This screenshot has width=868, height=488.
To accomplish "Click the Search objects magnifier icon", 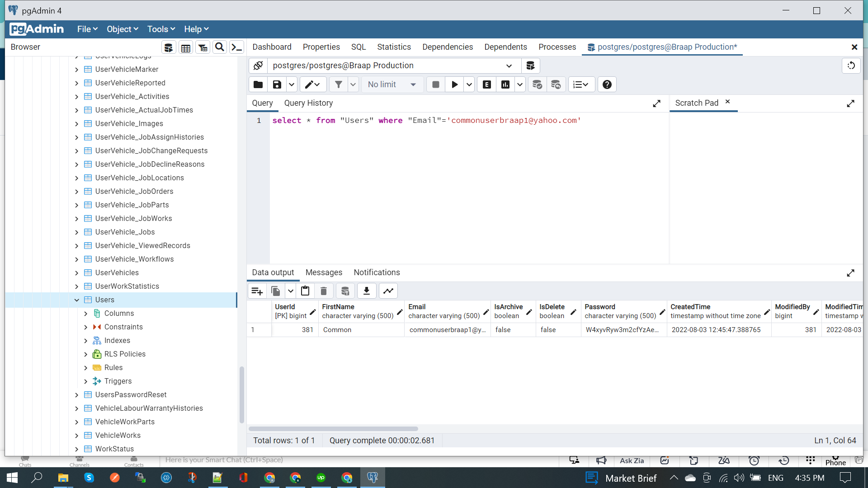I will point(220,47).
